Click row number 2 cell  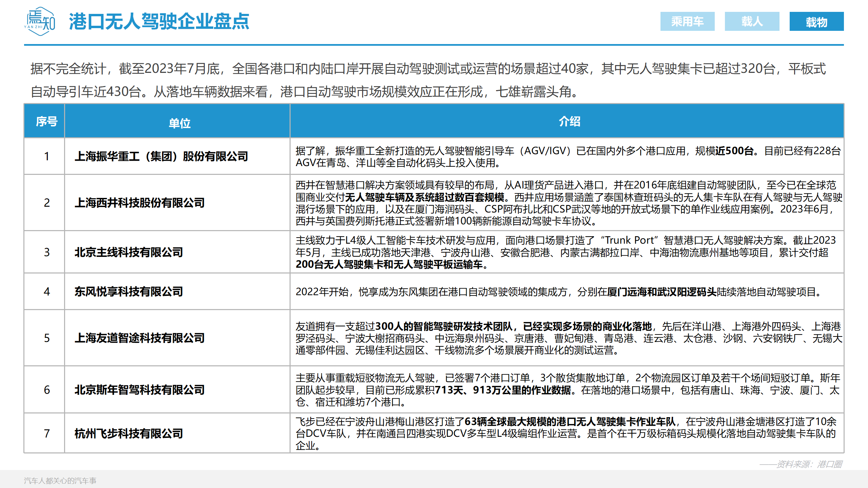[x=44, y=203]
